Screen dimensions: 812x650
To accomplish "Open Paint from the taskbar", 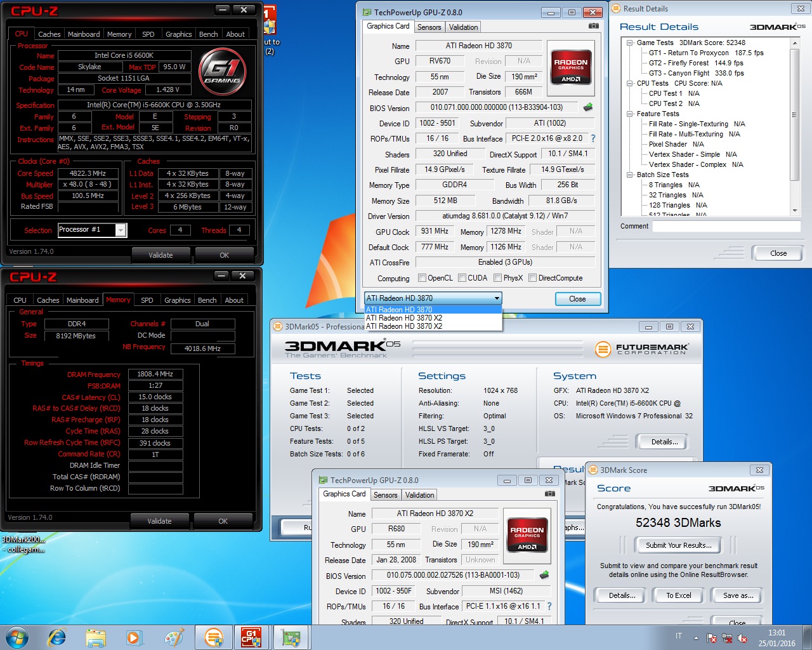I will [173, 637].
